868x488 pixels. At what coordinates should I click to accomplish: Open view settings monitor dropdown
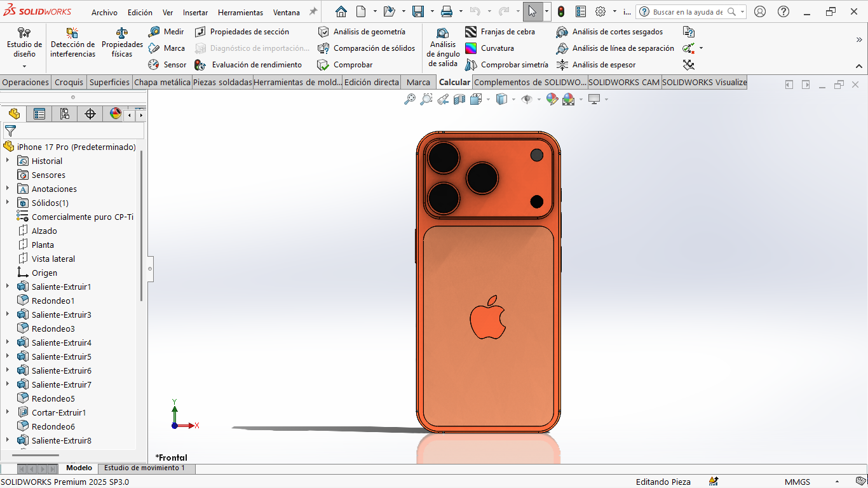tap(606, 99)
